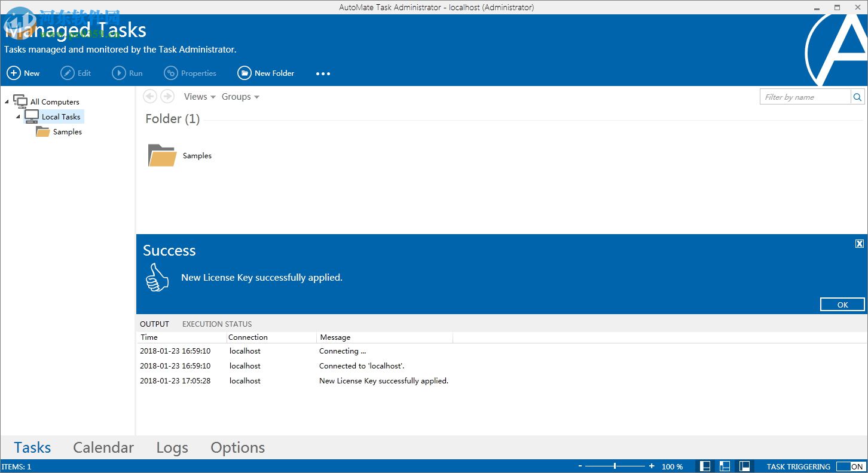Select the "Connected to 'localhost'." message
The width and height of the screenshot is (868, 473).
(x=362, y=365)
